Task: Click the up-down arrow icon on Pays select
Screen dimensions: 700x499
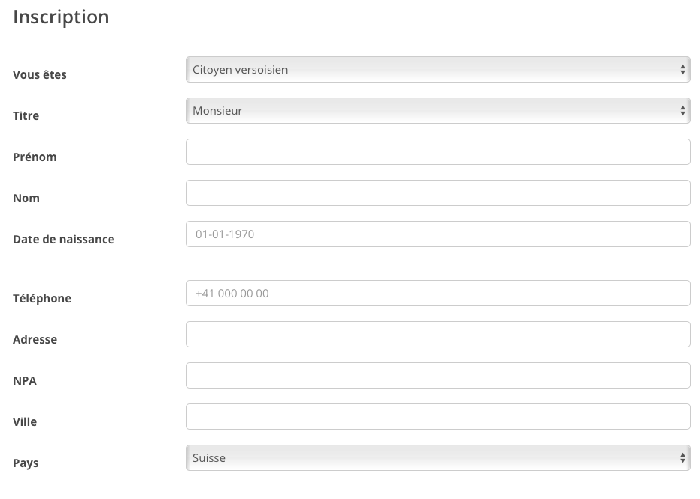Action: click(x=683, y=458)
